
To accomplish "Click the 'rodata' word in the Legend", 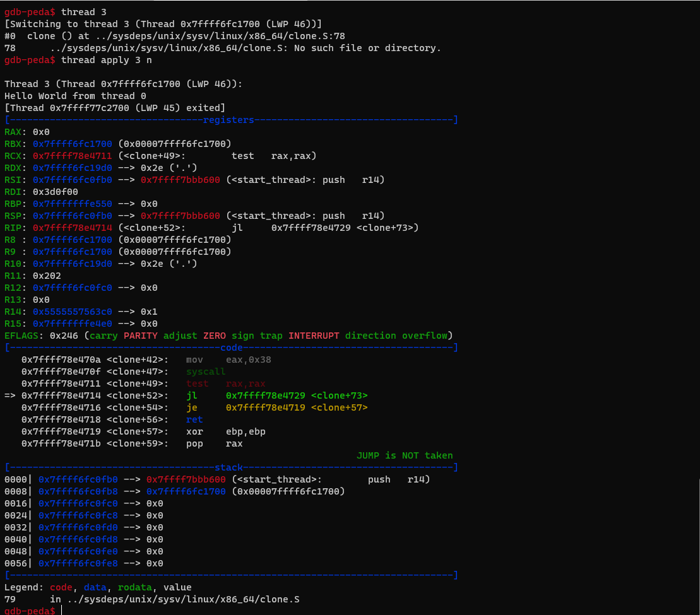I will tap(135, 588).
